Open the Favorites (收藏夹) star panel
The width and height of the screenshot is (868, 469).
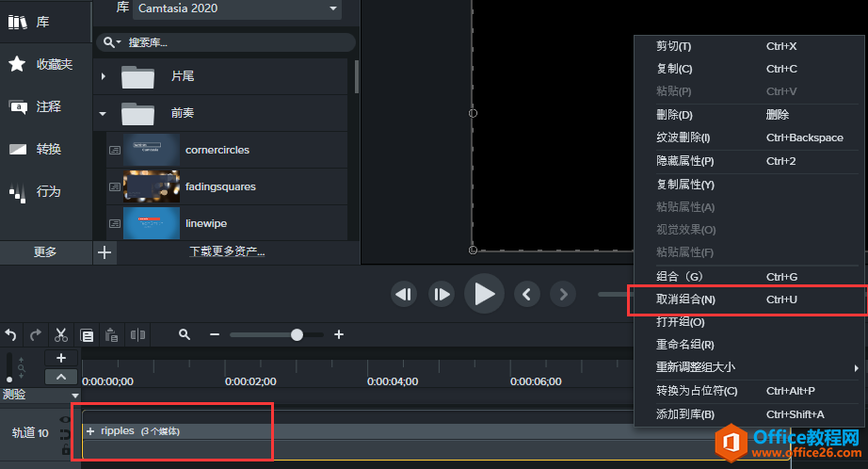click(37, 64)
